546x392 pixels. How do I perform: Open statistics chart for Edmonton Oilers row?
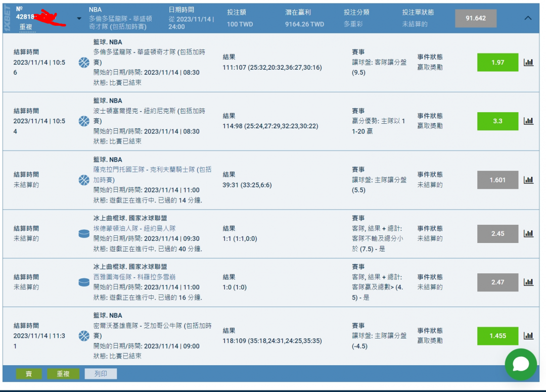coord(528,233)
